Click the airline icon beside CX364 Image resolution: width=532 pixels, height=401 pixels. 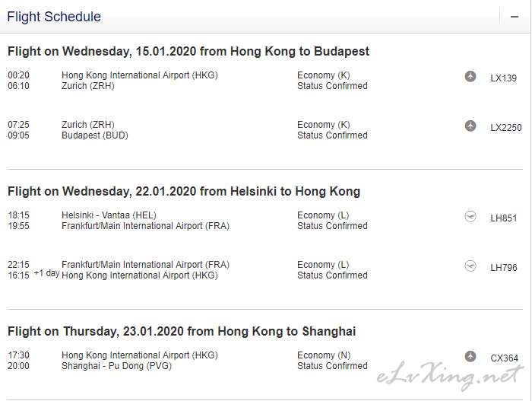pos(470,356)
